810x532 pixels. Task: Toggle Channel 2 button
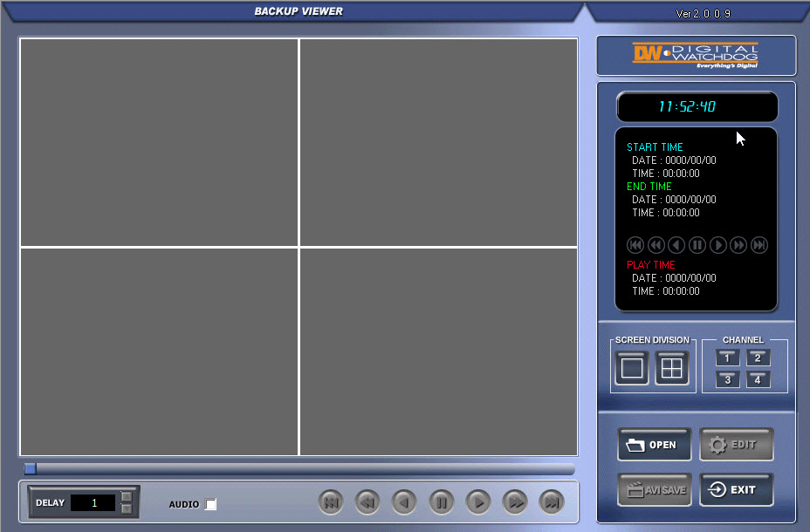(758, 358)
